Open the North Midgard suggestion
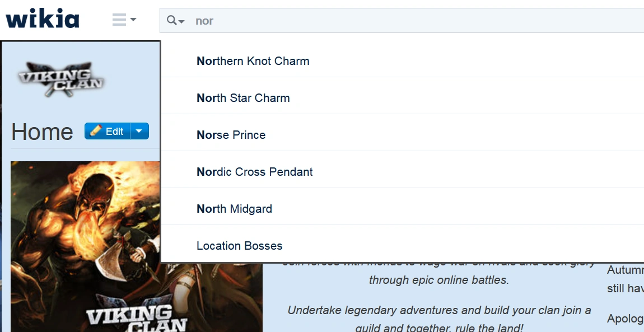Image resolution: width=644 pixels, height=332 pixels. [x=234, y=209]
